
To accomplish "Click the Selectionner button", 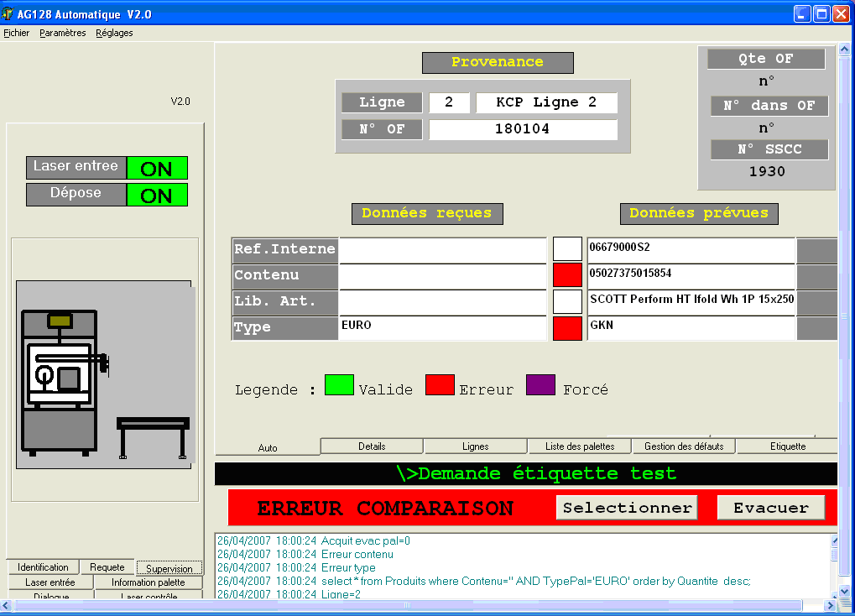I will pyautogui.click(x=627, y=508).
